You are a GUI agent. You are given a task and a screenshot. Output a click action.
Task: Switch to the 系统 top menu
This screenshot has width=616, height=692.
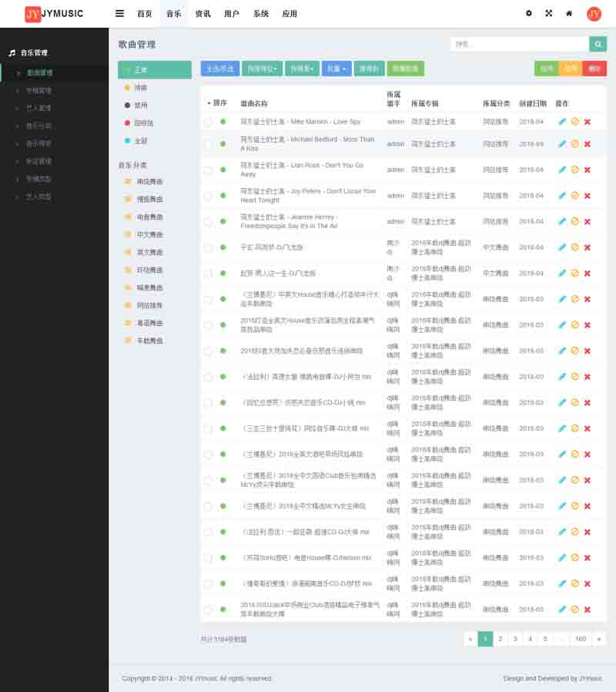coord(261,14)
